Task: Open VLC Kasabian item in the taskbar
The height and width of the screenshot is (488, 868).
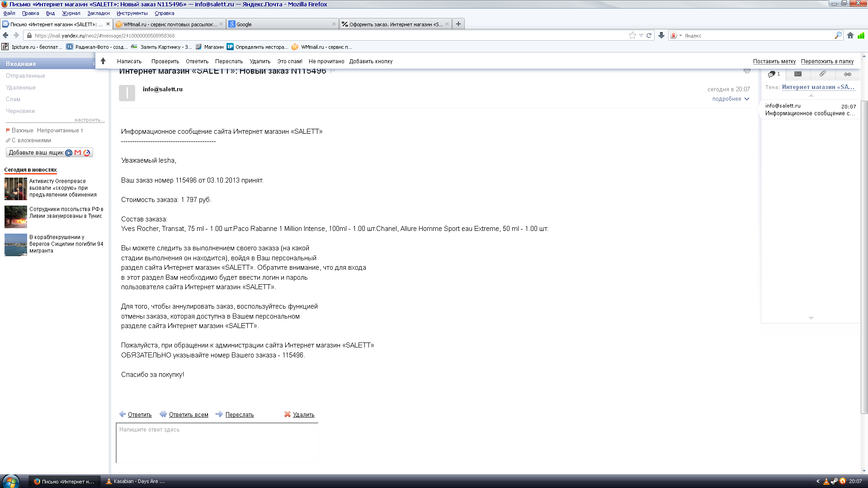Action: 135,481
